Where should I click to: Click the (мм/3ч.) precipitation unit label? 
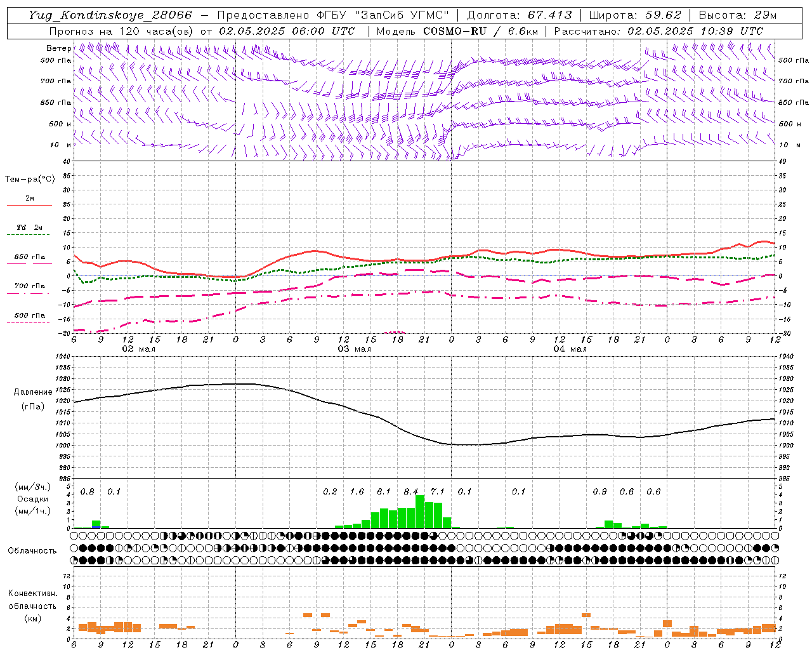coord(33,487)
